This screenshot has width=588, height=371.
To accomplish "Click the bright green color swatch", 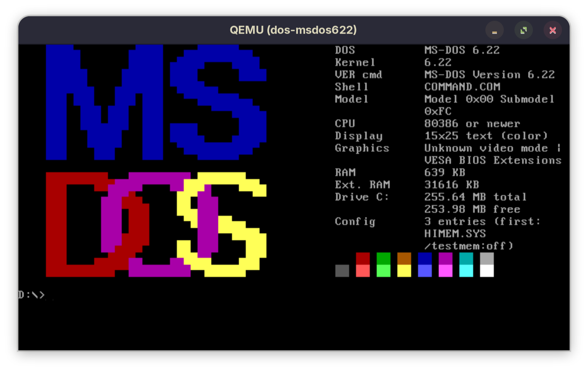I will [383, 271].
